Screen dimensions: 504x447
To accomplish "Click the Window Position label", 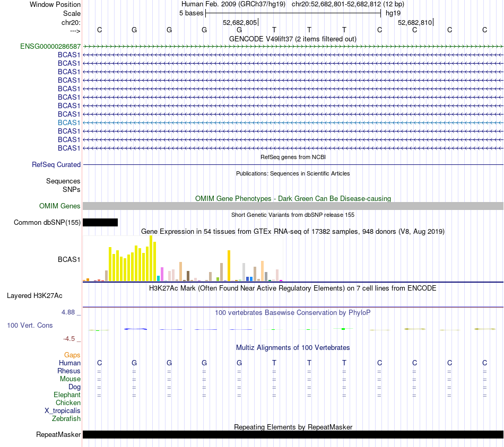I will tap(55, 4).
